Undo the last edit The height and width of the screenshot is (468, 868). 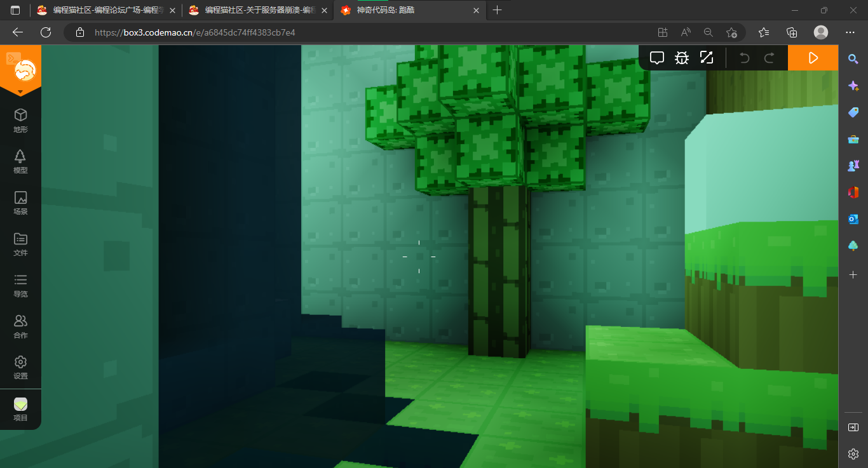coord(745,58)
